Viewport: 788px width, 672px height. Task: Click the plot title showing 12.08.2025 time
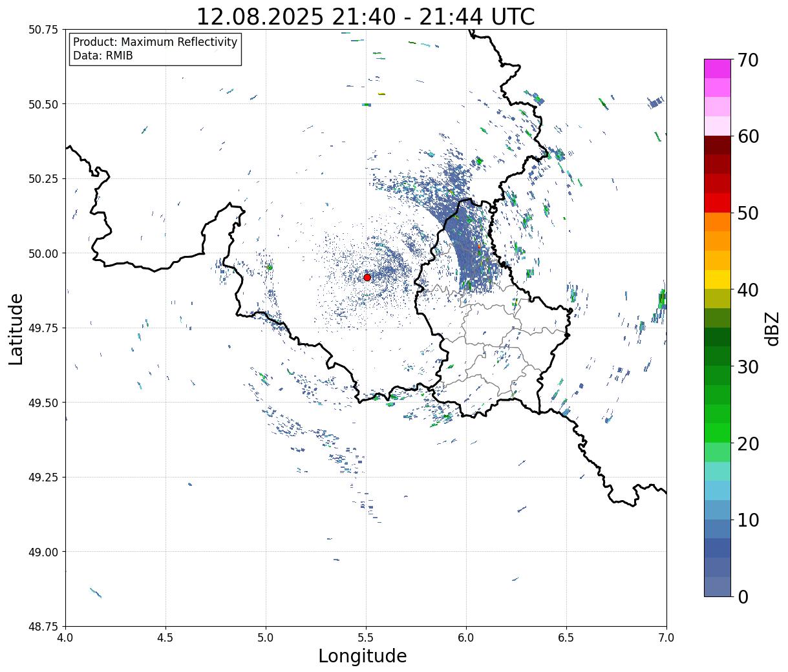tap(365, 16)
